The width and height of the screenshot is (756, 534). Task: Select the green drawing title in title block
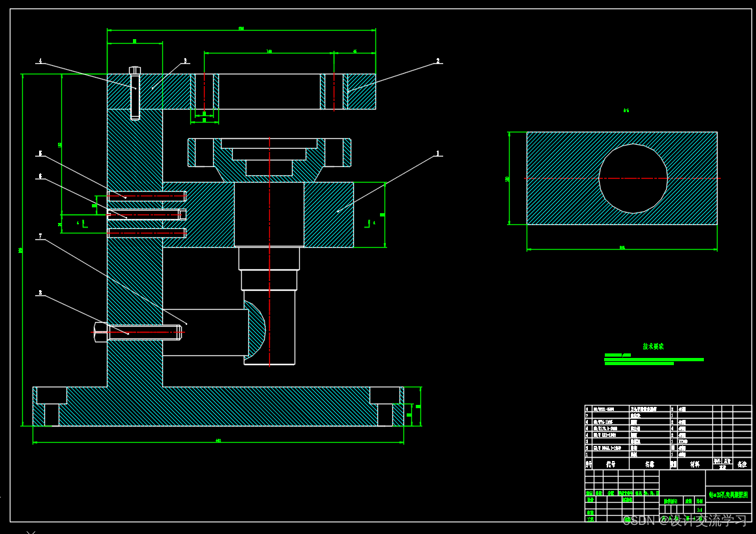(729, 495)
